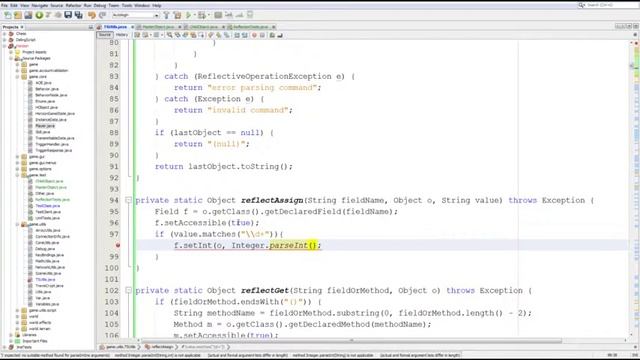Run the project with green play icon
The image size is (640, 360).
[189, 15]
